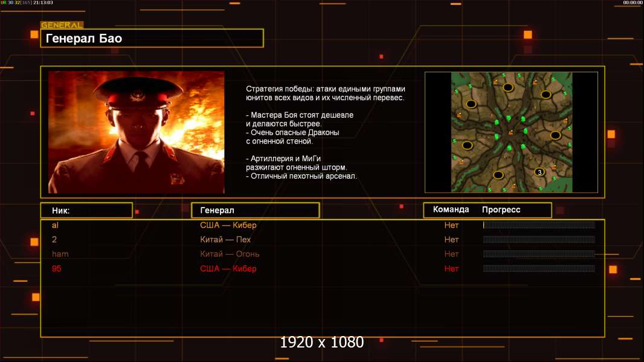The width and height of the screenshot is (644, 362).
Task: Click the 'Отличный пехотный арсенал' line
Action: click(301, 176)
